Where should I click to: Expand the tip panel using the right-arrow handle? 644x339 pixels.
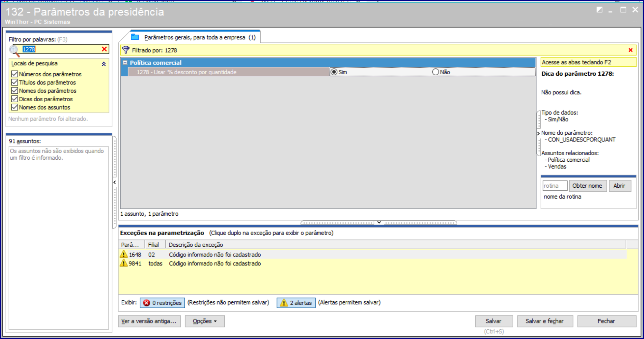pos(539,133)
